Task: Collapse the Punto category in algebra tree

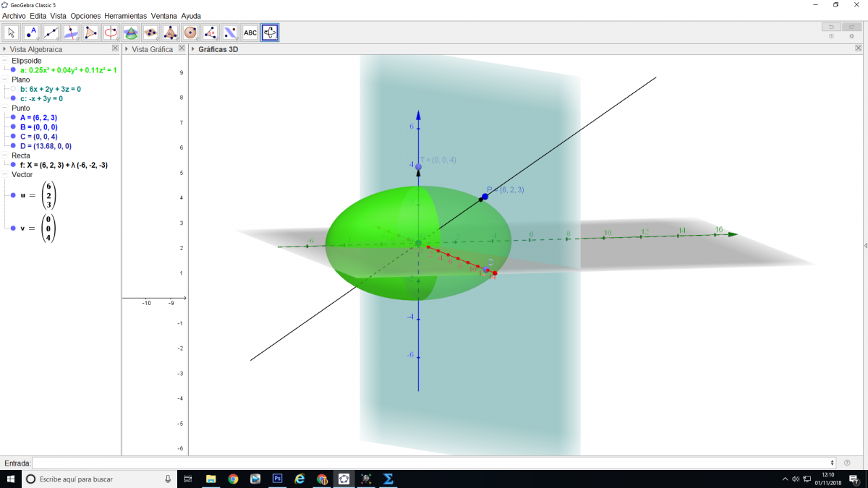Action: point(5,108)
